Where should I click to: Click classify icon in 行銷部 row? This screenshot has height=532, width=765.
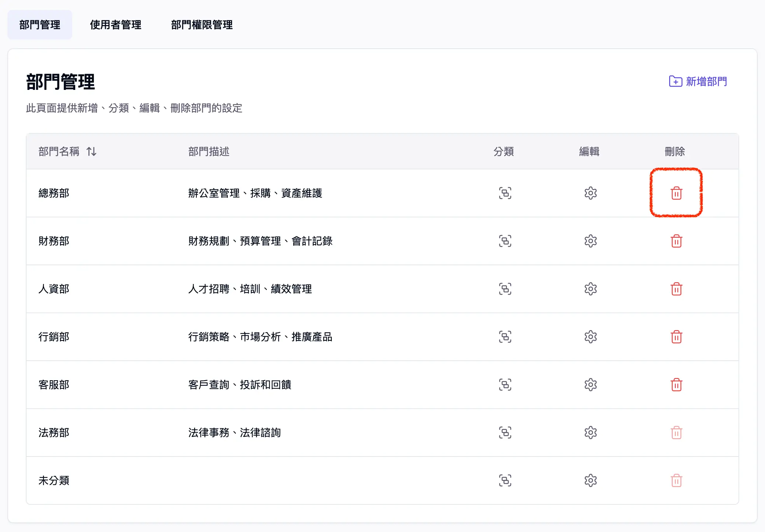505,337
